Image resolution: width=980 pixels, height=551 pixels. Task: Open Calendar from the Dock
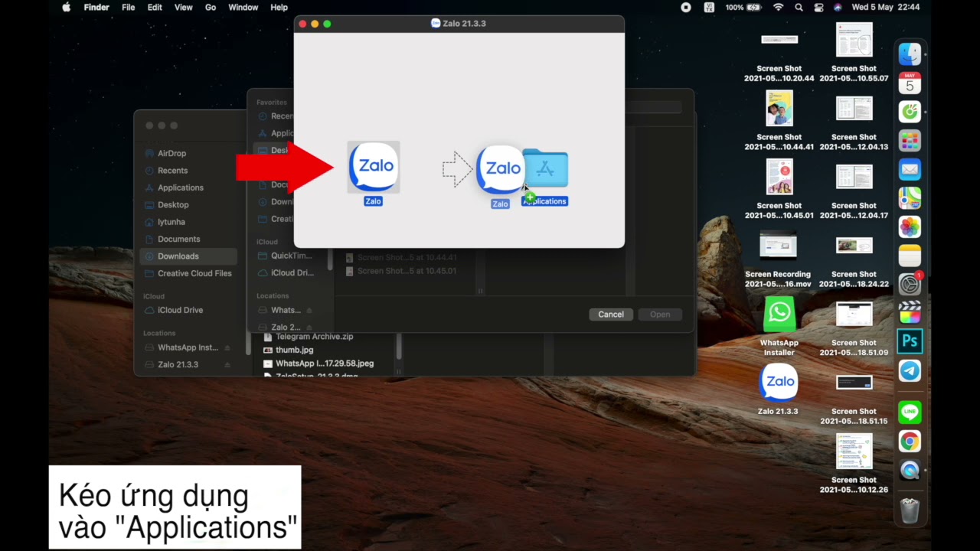910,83
